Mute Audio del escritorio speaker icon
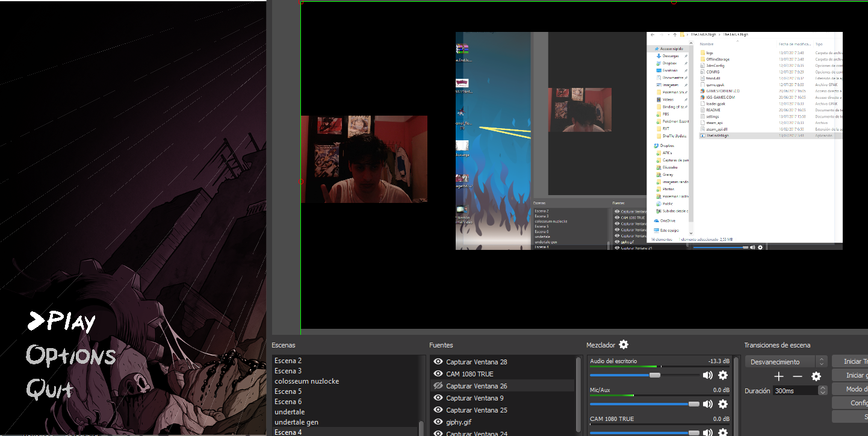Viewport: 868px width, 436px height. pyautogui.click(x=708, y=375)
